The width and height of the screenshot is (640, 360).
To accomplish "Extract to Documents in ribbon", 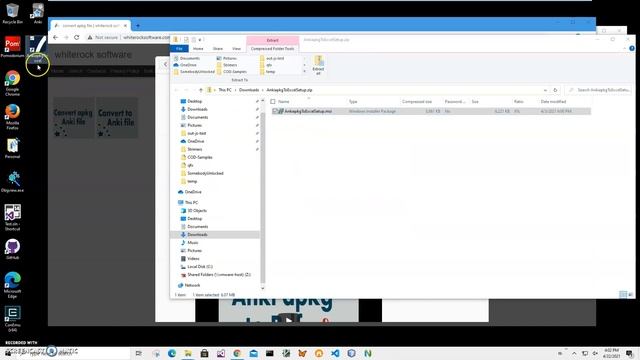I will (187, 58).
